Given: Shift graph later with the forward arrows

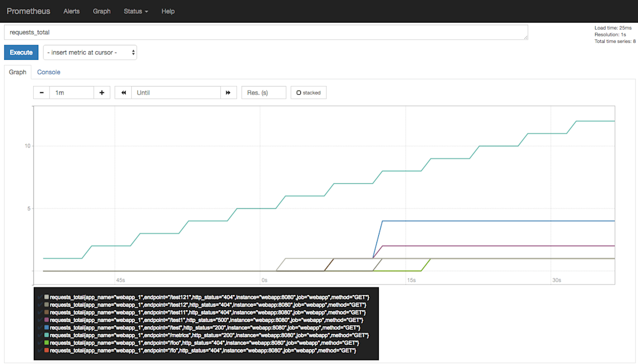Looking at the screenshot, I should 228,92.
